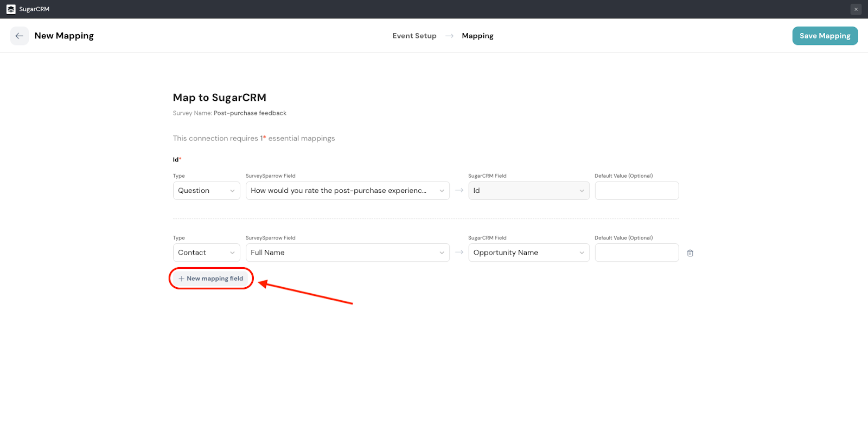Click the arrow icon pointing to Opportunity Name
The width and height of the screenshot is (868, 446).
(x=459, y=253)
